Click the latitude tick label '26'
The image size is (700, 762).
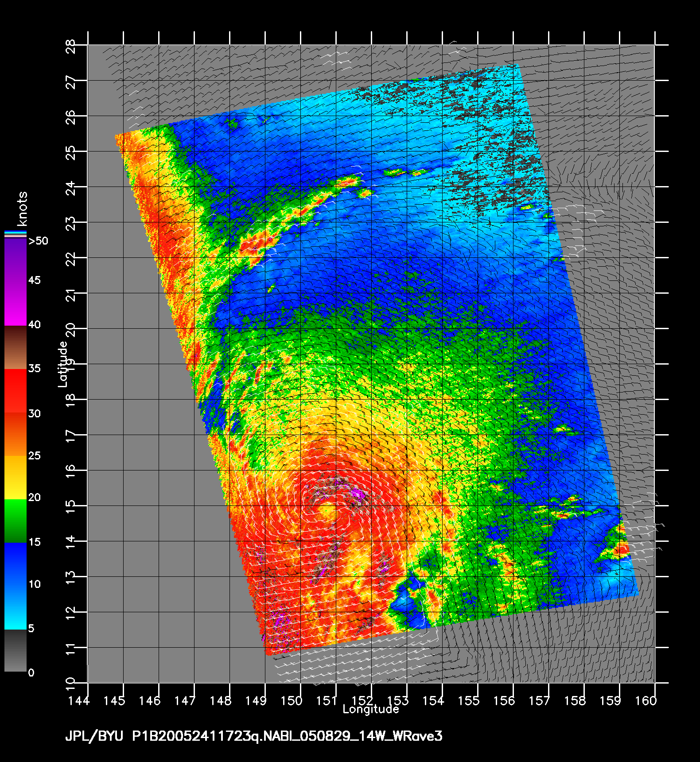(x=71, y=117)
